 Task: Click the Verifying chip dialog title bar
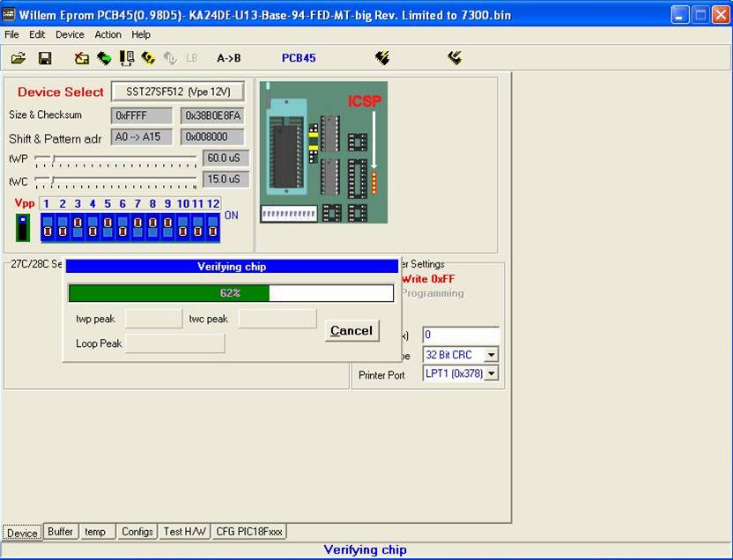point(232,267)
